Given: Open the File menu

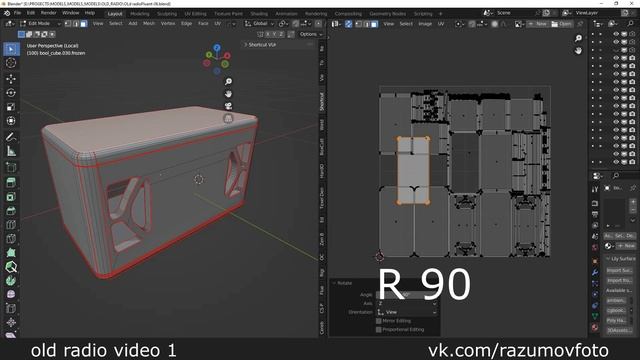Looking at the screenshot, I should click(18, 13).
